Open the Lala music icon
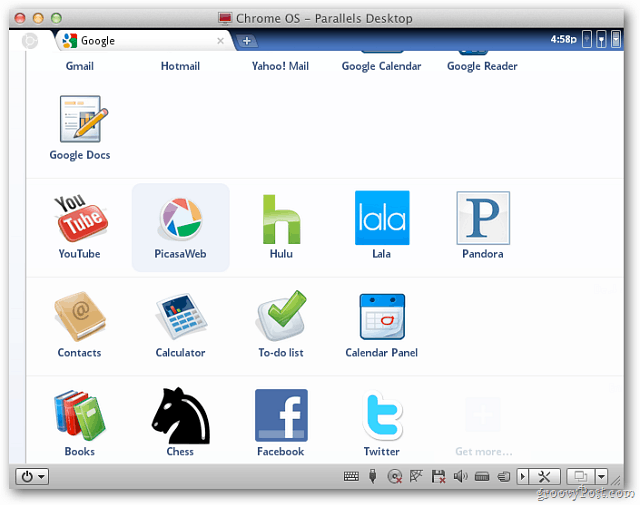This screenshot has width=640, height=505. [x=382, y=218]
